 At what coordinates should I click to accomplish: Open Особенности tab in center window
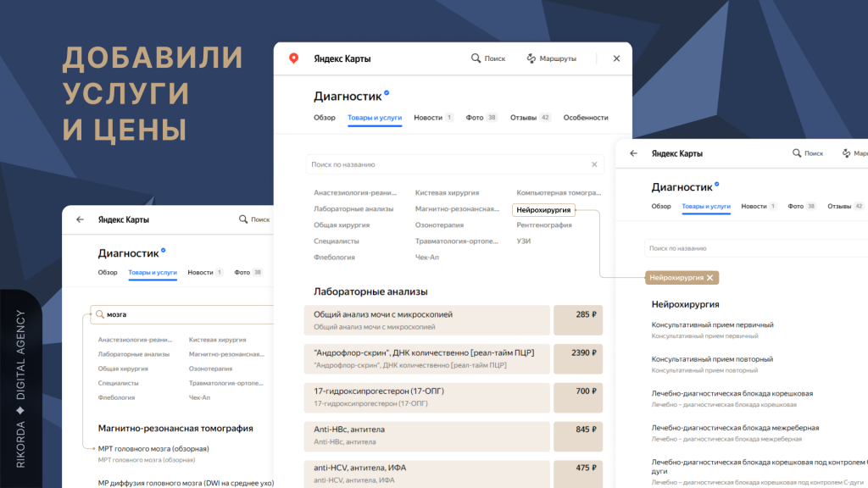click(586, 117)
